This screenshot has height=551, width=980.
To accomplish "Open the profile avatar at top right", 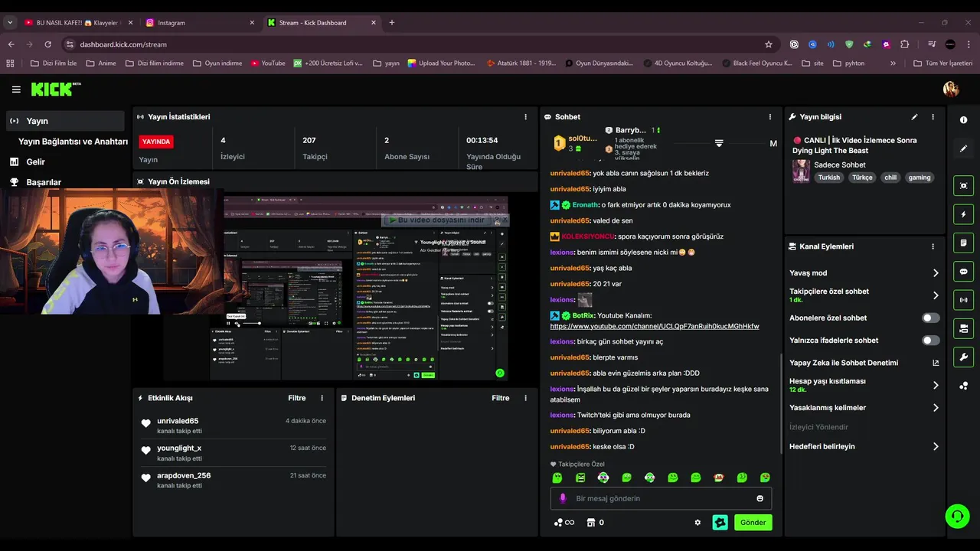I will click(x=951, y=90).
